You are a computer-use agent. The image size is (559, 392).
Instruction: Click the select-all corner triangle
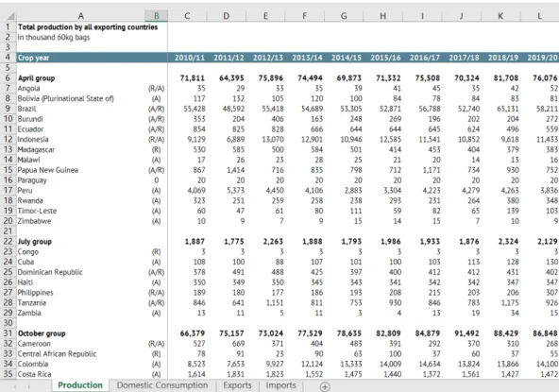[x=10, y=16]
